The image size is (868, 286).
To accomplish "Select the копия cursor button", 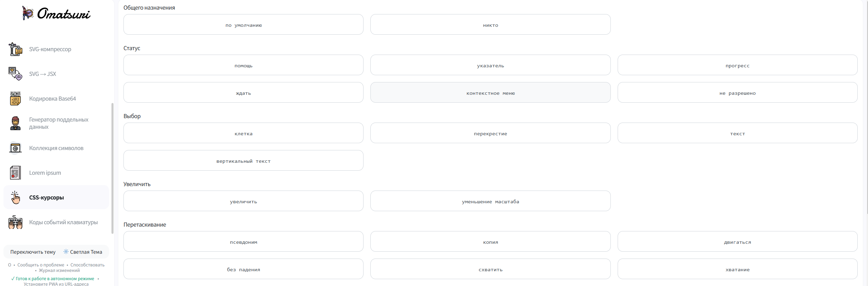I will (x=490, y=241).
